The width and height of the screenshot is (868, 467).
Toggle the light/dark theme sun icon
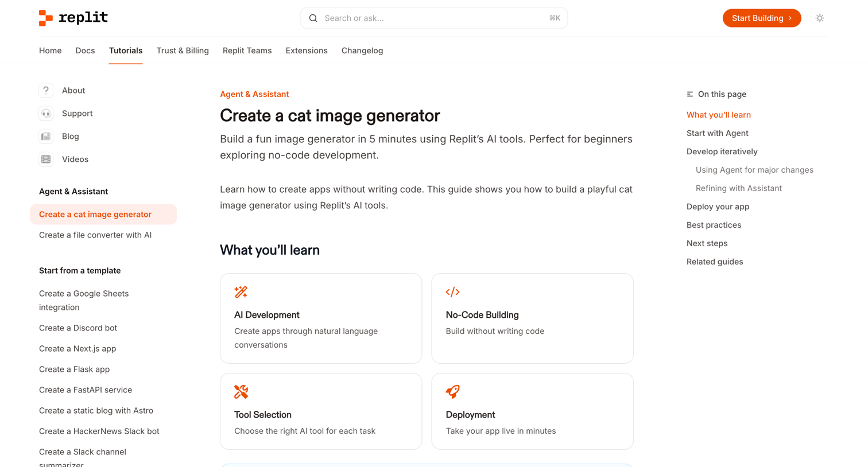(820, 18)
